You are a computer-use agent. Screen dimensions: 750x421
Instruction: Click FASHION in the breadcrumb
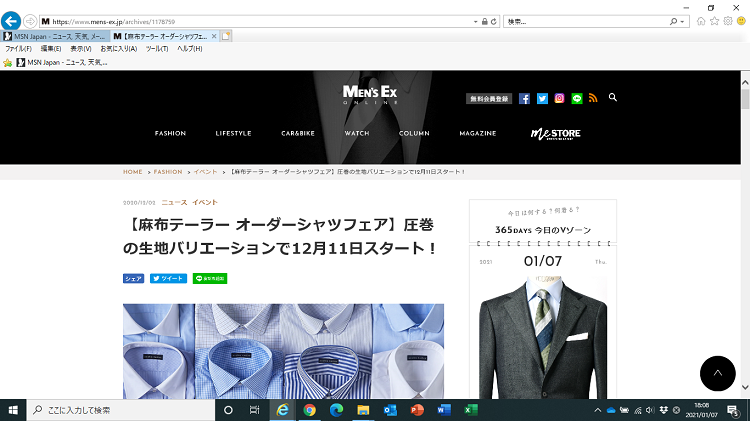point(168,172)
